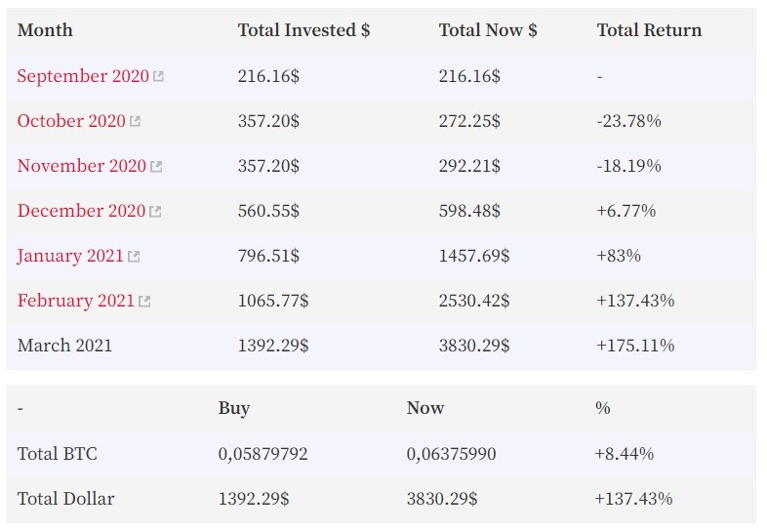Click the Total Now $ column header
The width and height of the screenshot is (767, 532).
(x=488, y=30)
